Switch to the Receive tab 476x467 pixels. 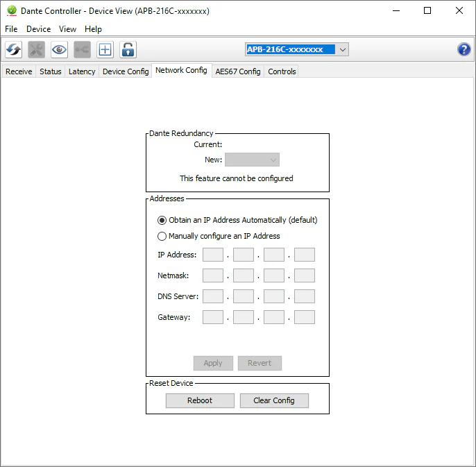click(x=19, y=71)
